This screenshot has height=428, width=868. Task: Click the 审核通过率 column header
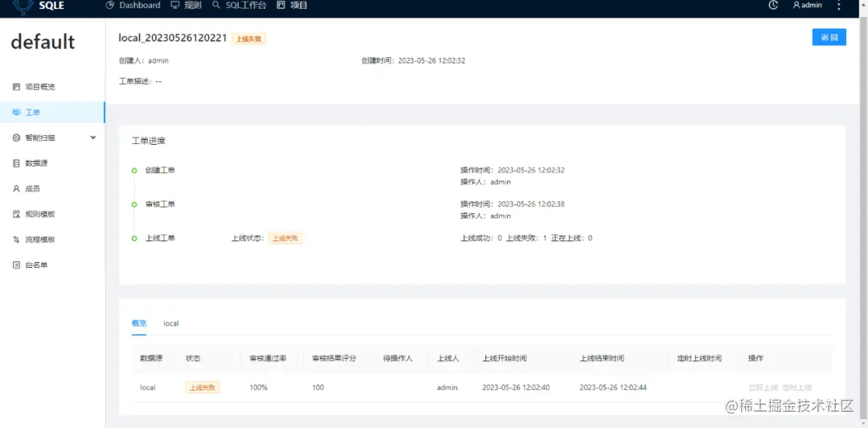point(268,358)
